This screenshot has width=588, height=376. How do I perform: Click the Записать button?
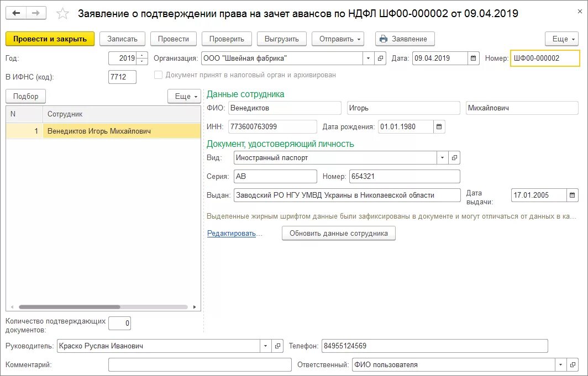click(x=122, y=39)
